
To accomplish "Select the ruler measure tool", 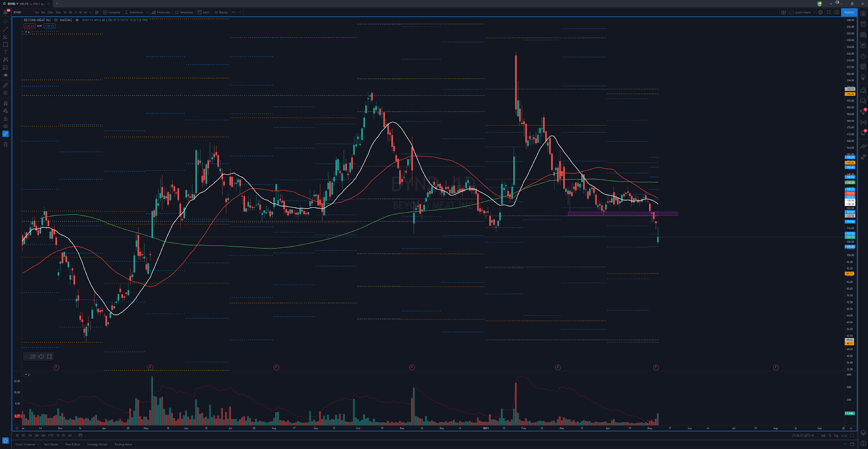I will coord(5,85).
